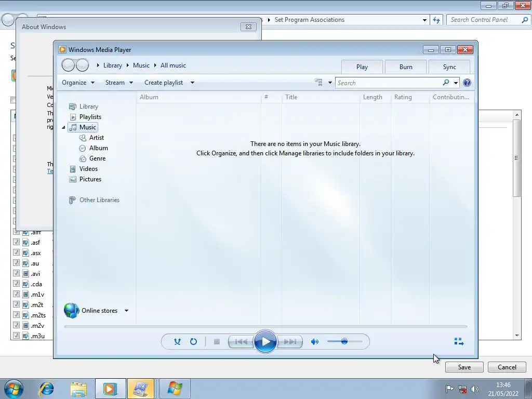Toggle the .m2v extension checkbox

pyautogui.click(x=16, y=325)
